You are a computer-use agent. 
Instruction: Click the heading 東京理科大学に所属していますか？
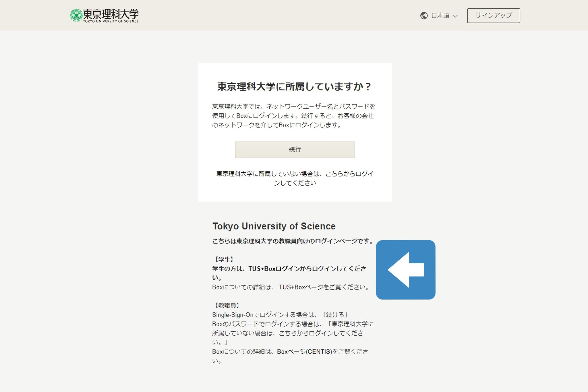pos(295,86)
